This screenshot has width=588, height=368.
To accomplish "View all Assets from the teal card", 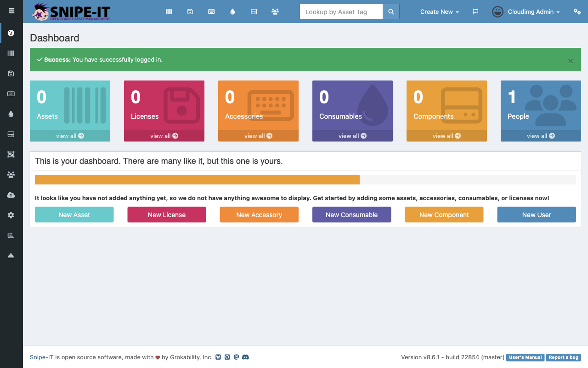I will [70, 136].
